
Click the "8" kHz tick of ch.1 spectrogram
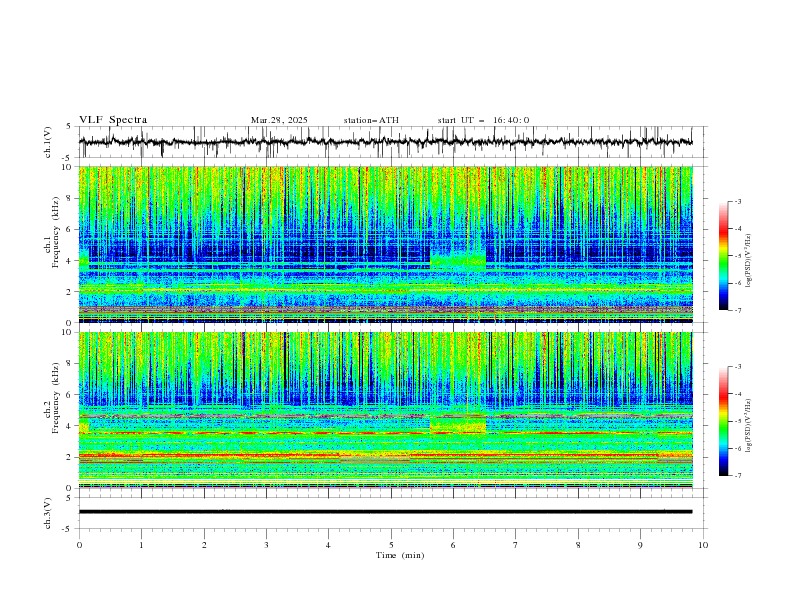point(70,198)
